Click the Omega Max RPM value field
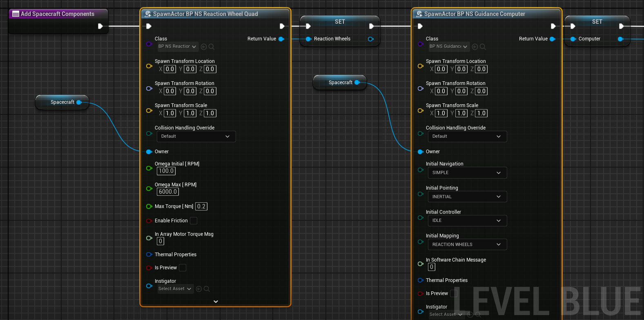Image resolution: width=644 pixels, height=320 pixels. tap(168, 192)
